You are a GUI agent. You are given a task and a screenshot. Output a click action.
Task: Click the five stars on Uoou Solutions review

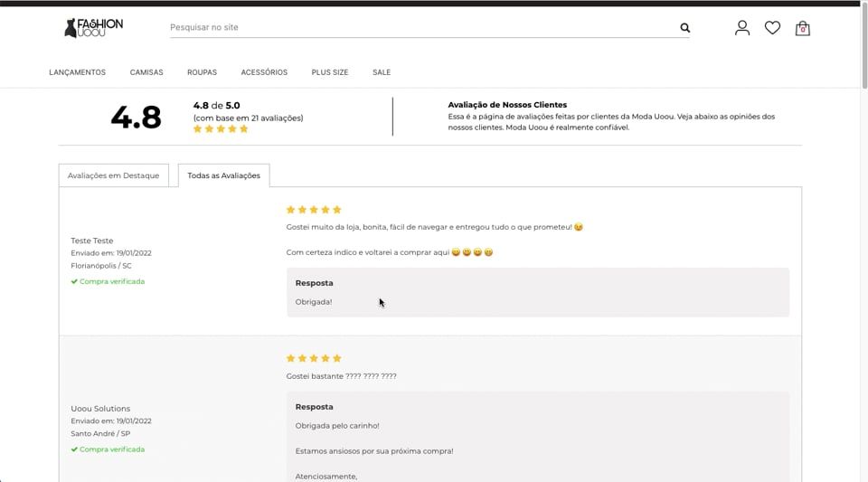tap(314, 359)
